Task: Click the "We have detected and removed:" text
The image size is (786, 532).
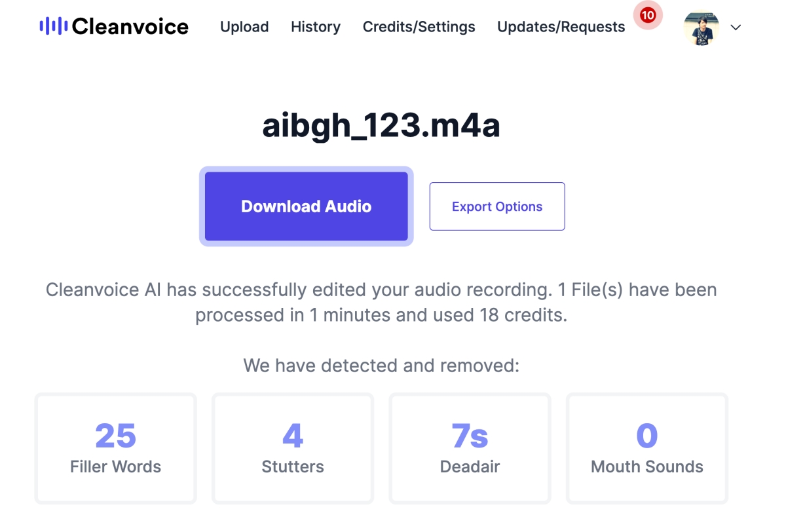Action: [381, 365]
